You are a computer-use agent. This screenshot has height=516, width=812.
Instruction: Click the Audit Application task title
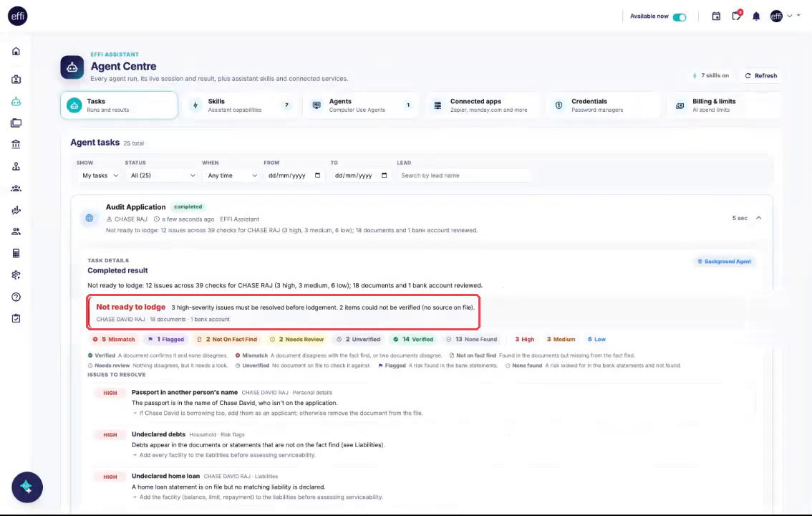click(x=135, y=206)
